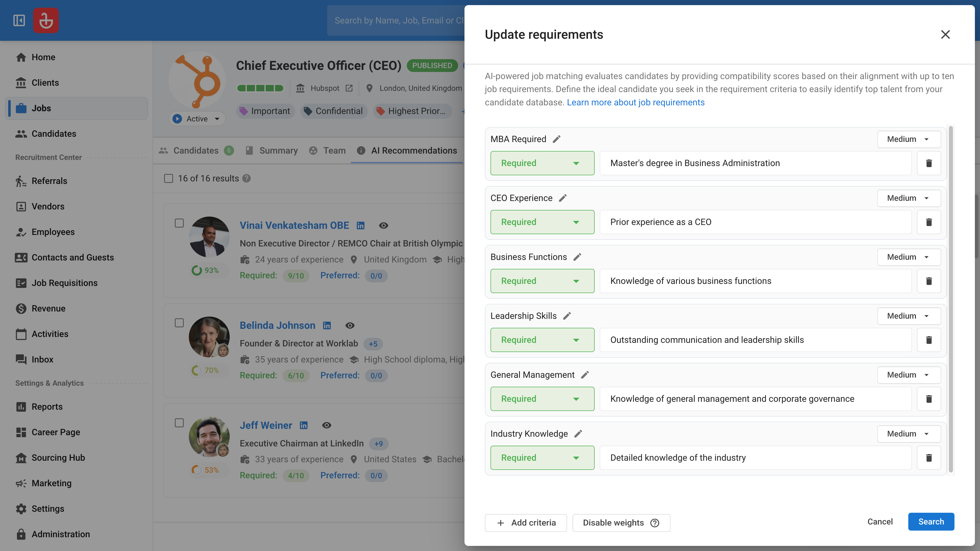Viewport: 980px width, 551px height.
Task: Toggle the eye icon next to Jeff Weiner
Action: tap(326, 425)
